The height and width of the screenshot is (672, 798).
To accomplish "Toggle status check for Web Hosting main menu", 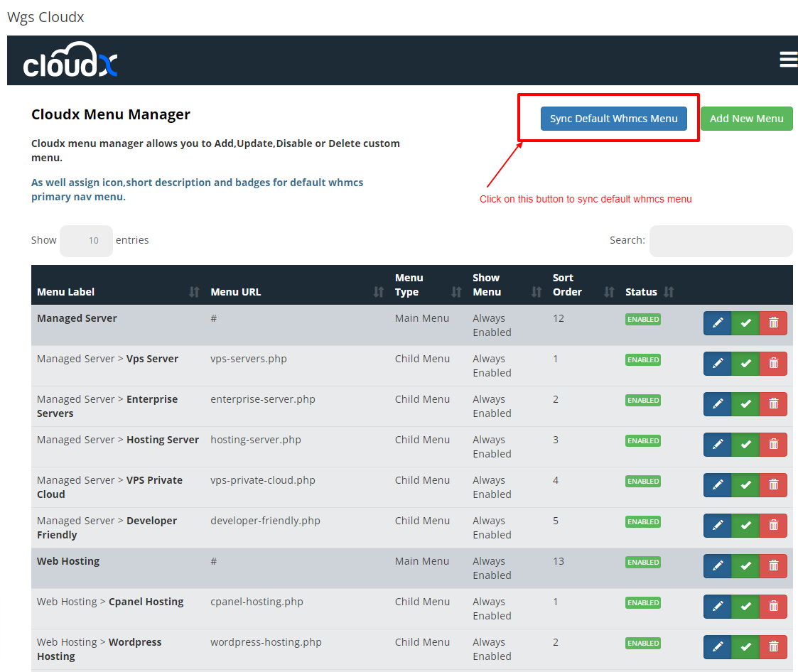I will 745,565.
